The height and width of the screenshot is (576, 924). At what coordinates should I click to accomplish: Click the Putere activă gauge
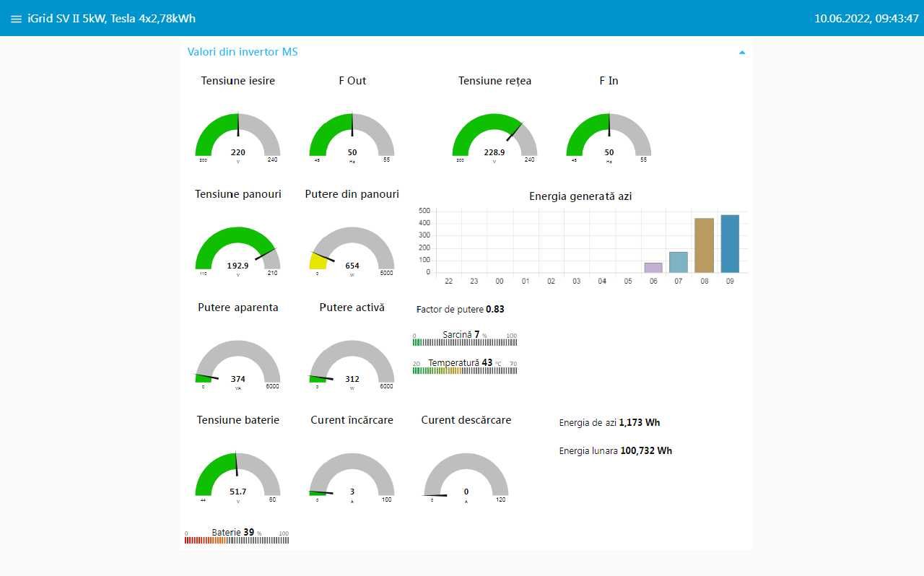point(352,365)
